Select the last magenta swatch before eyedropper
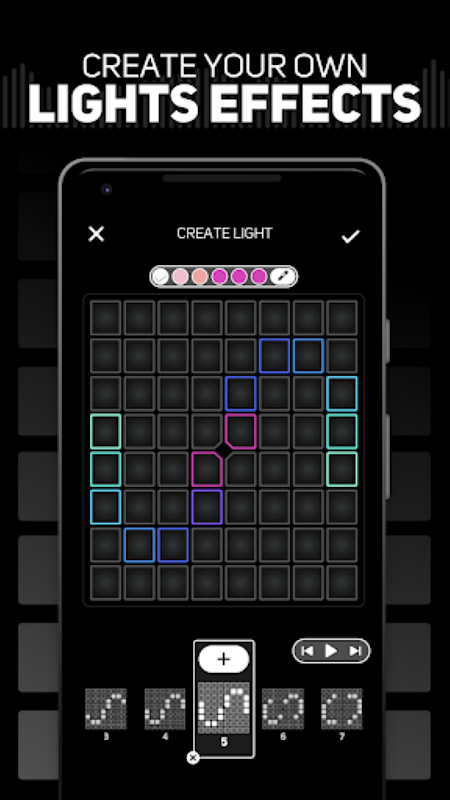The width and height of the screenshot is (450, 800). [x=259, y=277]
